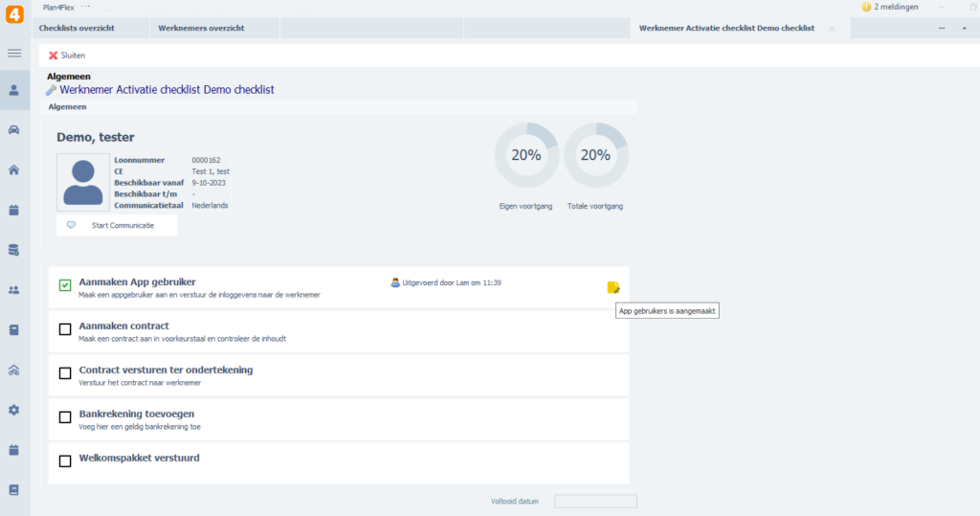The height and width of the screenshot is (516, 980).
Task: Click the yellow note icon for Aanmaken App gebruiker
Action: coord(613,286)
